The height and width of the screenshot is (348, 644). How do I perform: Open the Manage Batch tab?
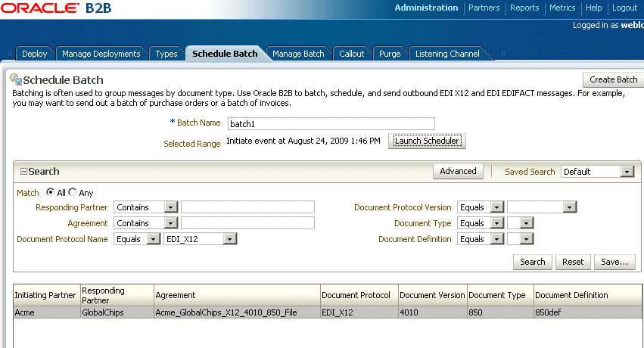pyautogui.click(x=298, y=54)
